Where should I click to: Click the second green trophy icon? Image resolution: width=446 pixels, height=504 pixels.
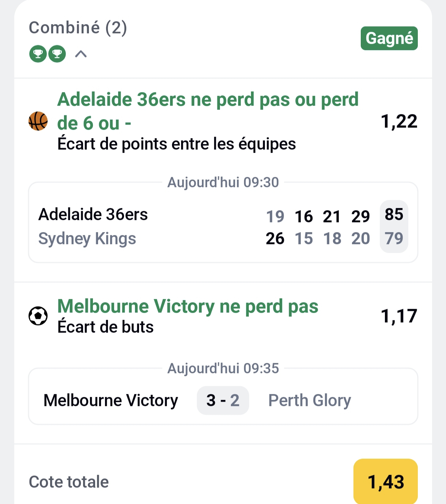point(57,54)
